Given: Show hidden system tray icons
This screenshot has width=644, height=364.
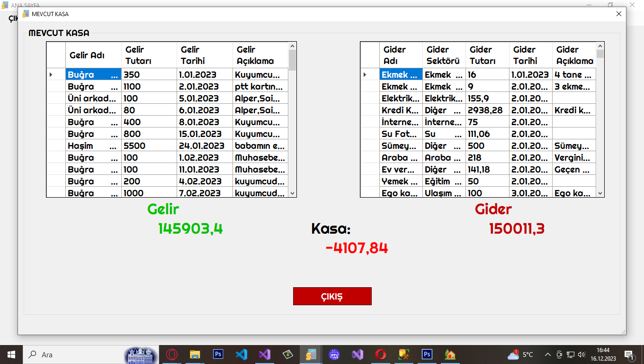Looking at the screenshot, I should [548, 355].
